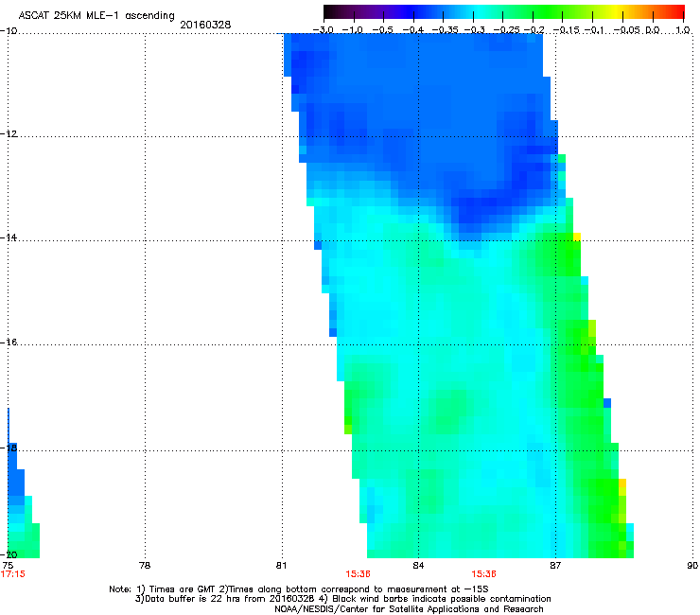Click the -0.3 color scale label
700x615 pixels.
474,30
